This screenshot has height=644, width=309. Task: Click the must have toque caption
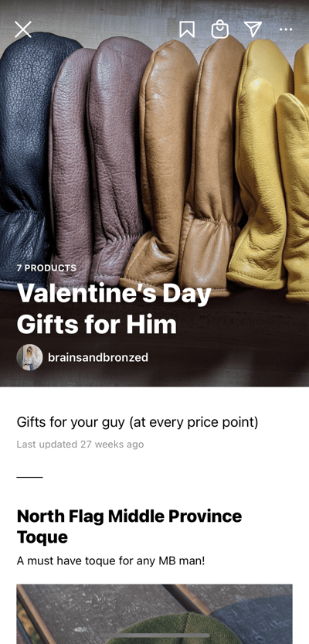tap(110, 561)
